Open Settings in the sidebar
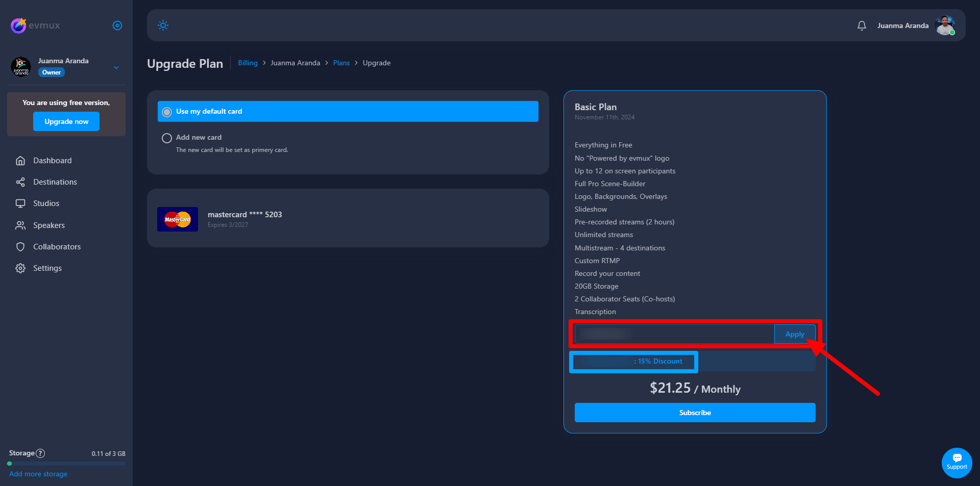 pos(47,268)
